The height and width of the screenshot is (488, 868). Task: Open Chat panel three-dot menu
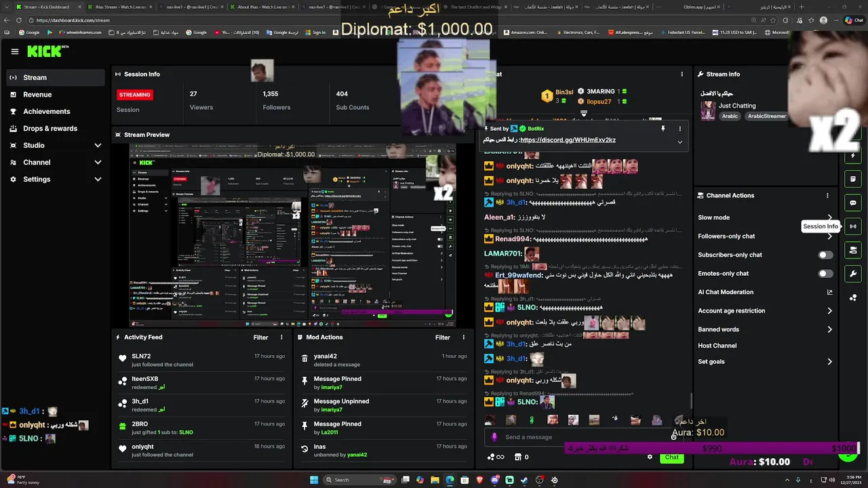[x=682, y=74]
